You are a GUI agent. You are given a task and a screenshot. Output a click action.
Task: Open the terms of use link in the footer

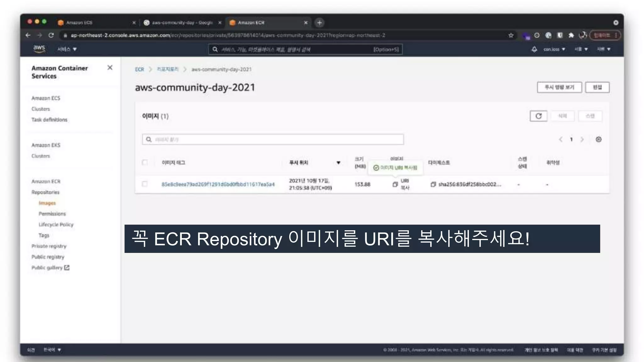pyautogui.click(x=575, y=350)
